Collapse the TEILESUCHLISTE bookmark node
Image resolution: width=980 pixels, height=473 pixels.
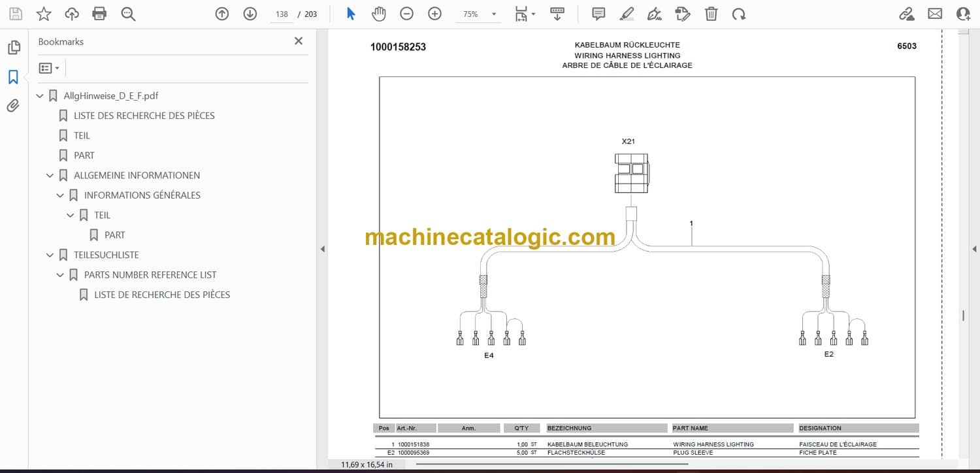[50, 255]
